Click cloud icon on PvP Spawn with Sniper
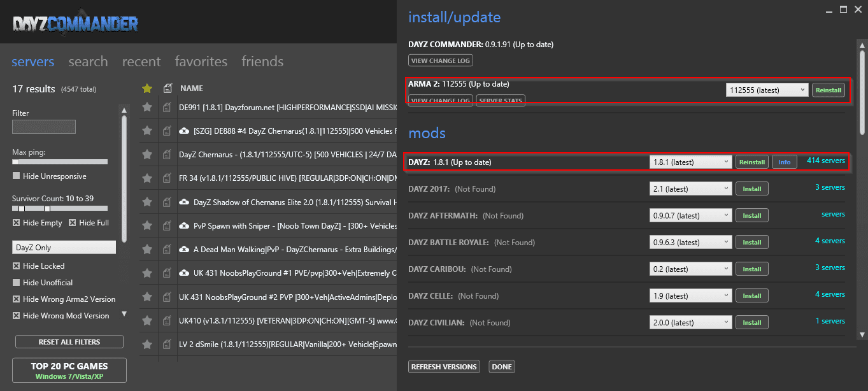This screenshot has height=391, width=868. coord(184,225)
